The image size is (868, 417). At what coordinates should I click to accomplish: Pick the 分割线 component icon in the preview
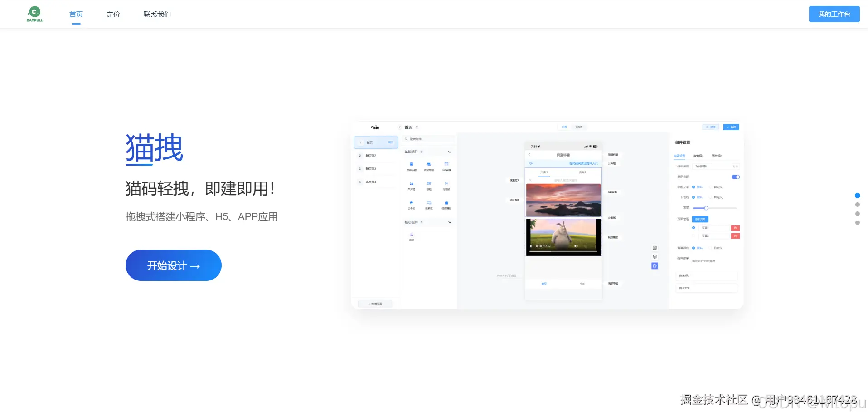coord(446,183)
